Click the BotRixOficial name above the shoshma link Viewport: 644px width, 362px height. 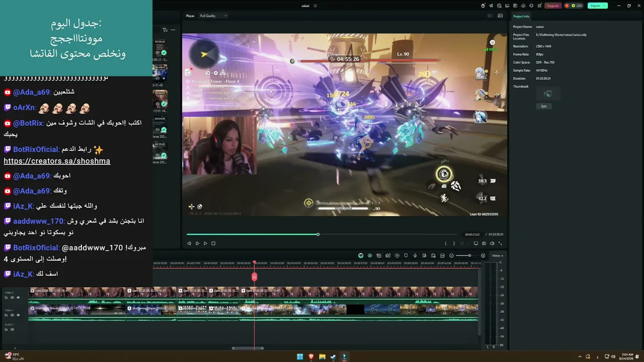pyautogui.click(x=36, y=150)
